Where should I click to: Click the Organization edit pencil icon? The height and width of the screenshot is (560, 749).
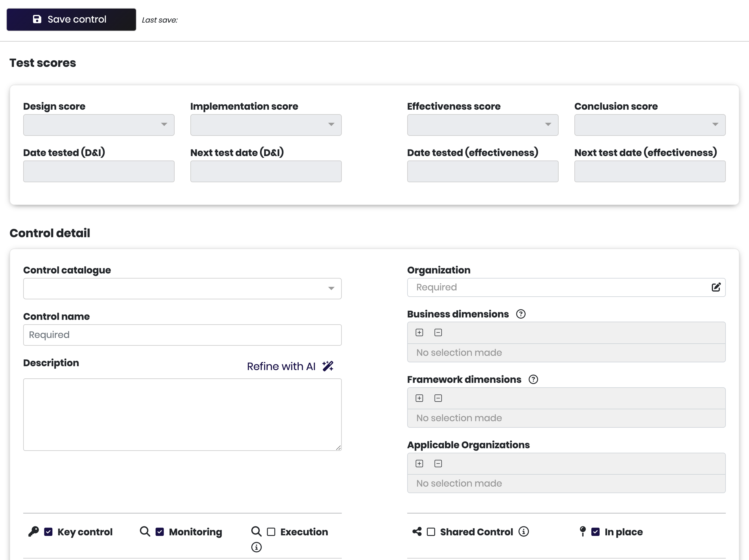pos(716,287)
